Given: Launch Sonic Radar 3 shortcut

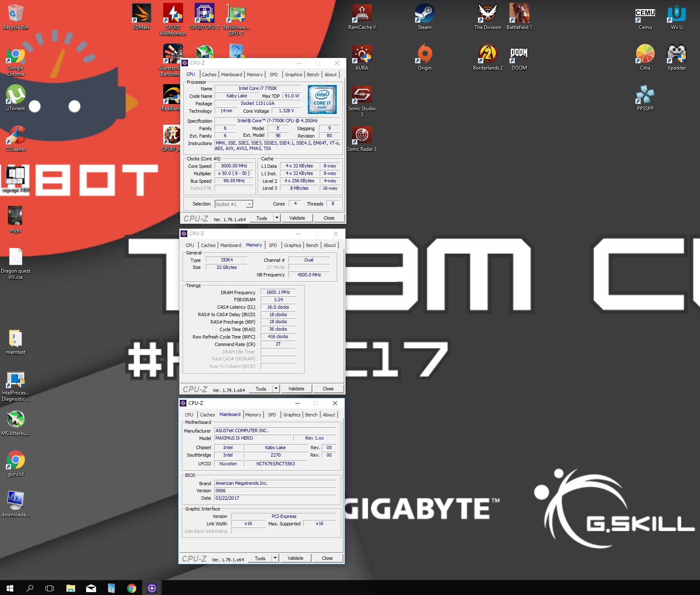Looking at the screenshot, I should tap(362, 138).
